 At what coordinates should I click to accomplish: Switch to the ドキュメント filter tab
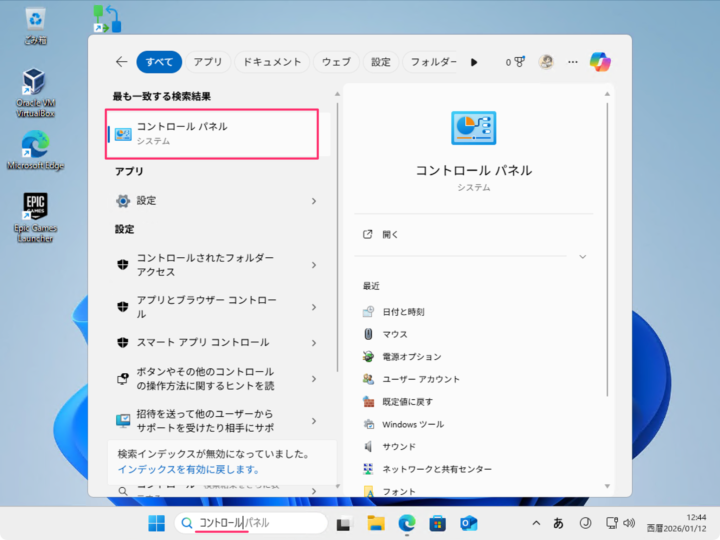click(x=273, y=62)
